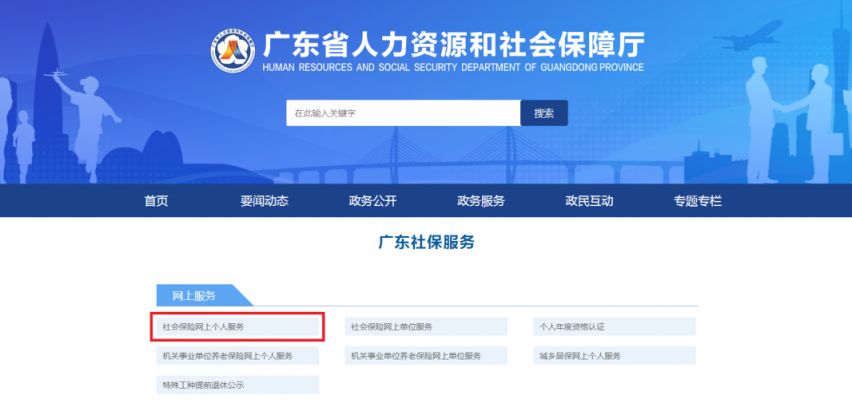Open 专题专栏 in the navigation bar
Image resolution: width=852 pixels, height=407 pixels.
tap(697, 201)
